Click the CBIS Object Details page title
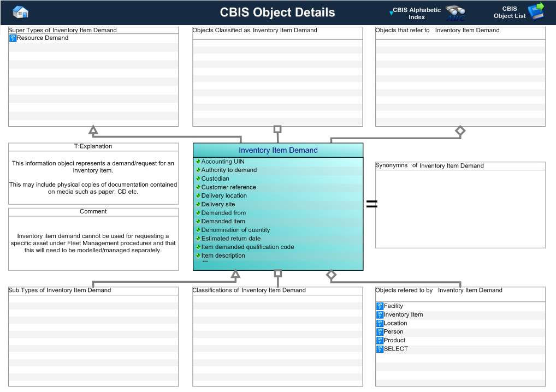This screenshot has width=556, height=392. point(277,13)
